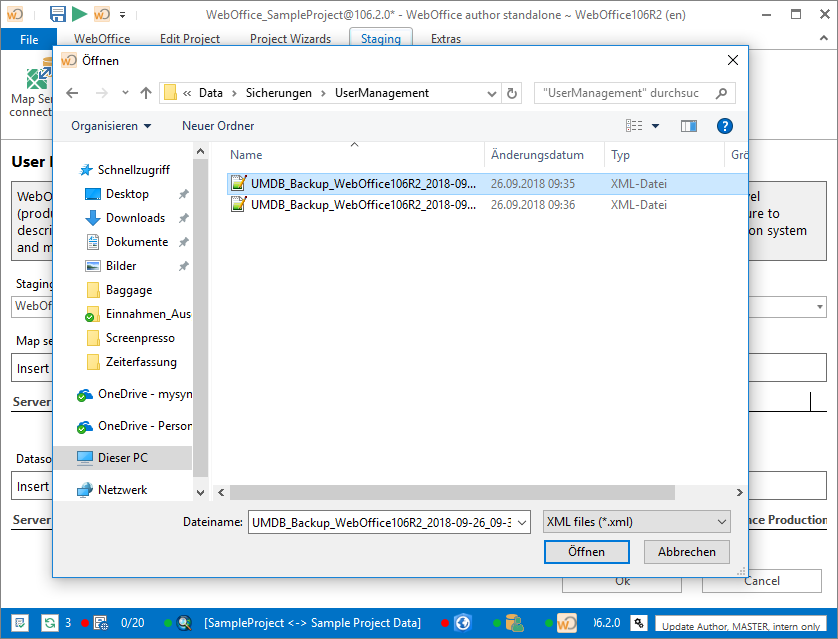Toggle the view mode icon in the file dialog
The image size is (838, 639).
pyautogui.click(x=634, y=124)
